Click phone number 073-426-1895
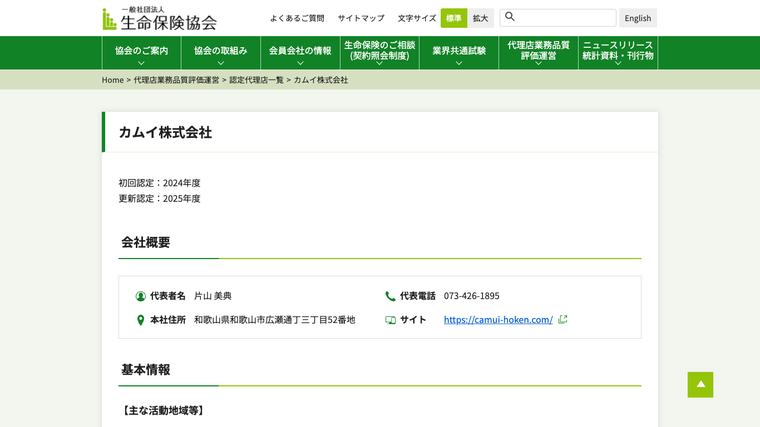Viewport: 760px width, 427px height. coord(472,296)
